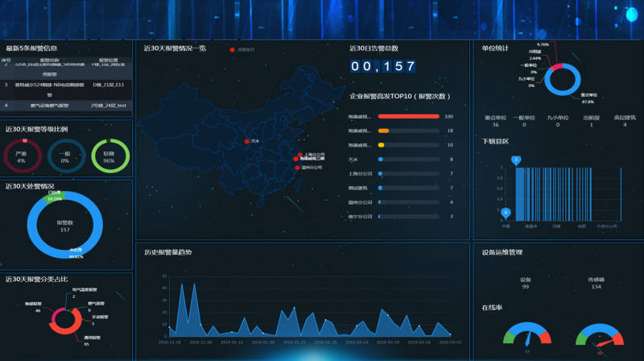
Task: Select the 严重 4% ring indicator
Action: coord(21,156)
